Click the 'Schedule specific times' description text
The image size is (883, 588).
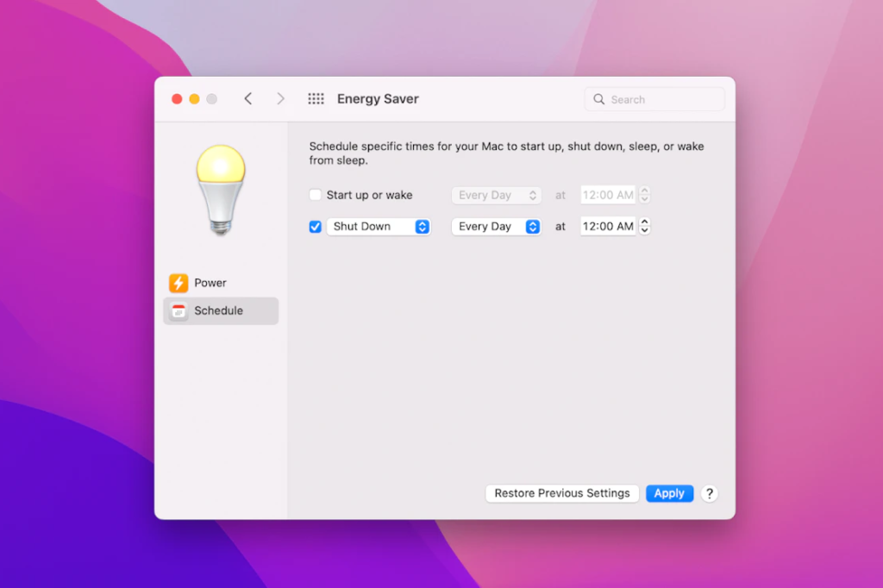pos(506,153)
